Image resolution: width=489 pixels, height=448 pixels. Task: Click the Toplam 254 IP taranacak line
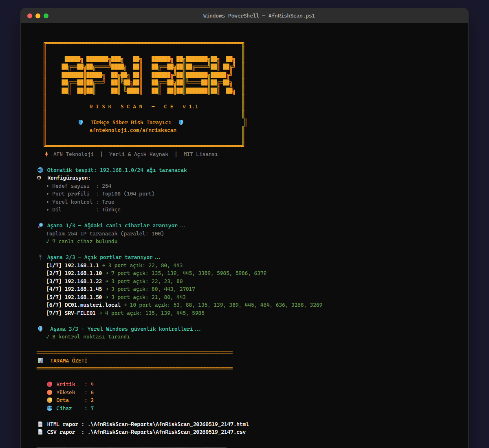105,234
